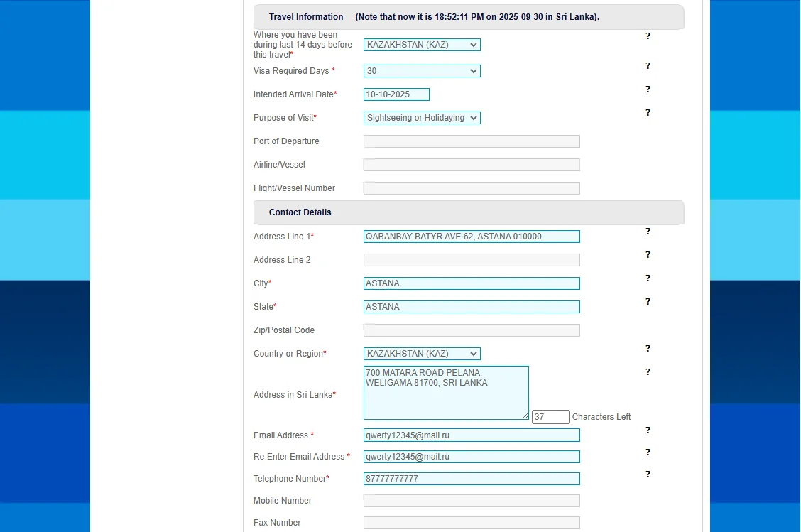Show help for Address in Sri Lanka

pos(648,372)
